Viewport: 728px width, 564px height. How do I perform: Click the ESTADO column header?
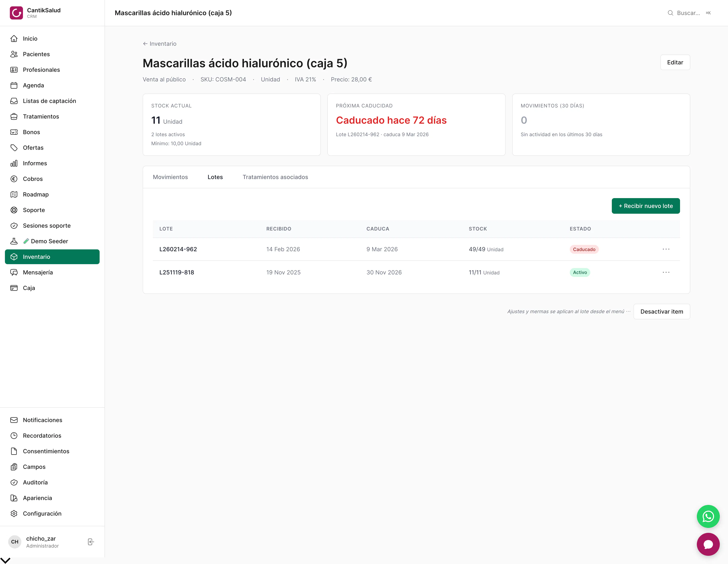click(x=580, y=229)
